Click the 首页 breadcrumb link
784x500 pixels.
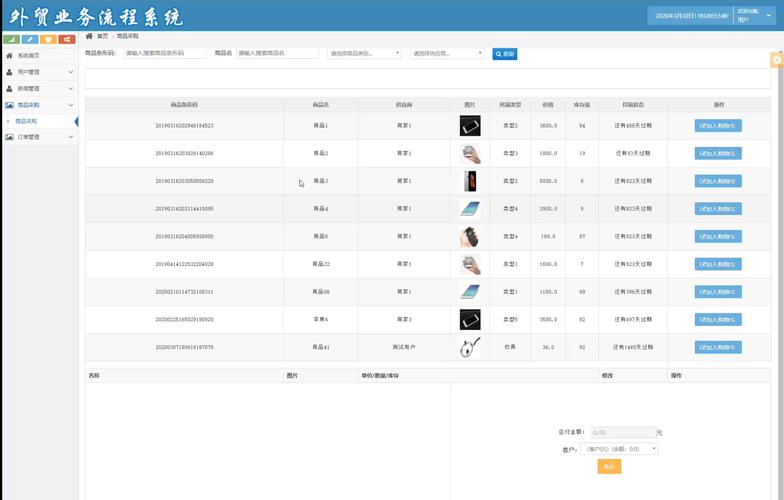click(x=102, y=36)
